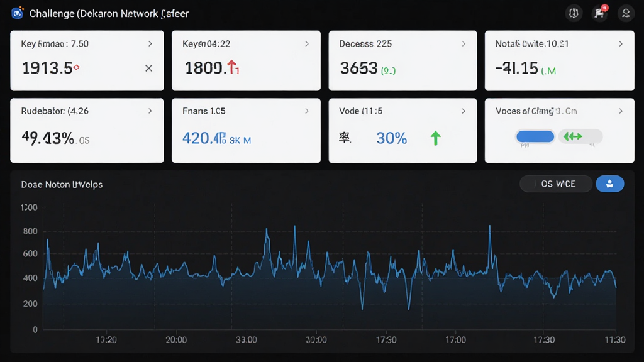Expand the Key Emdao card chevron
644x362 pixels.
coord(150,44)
